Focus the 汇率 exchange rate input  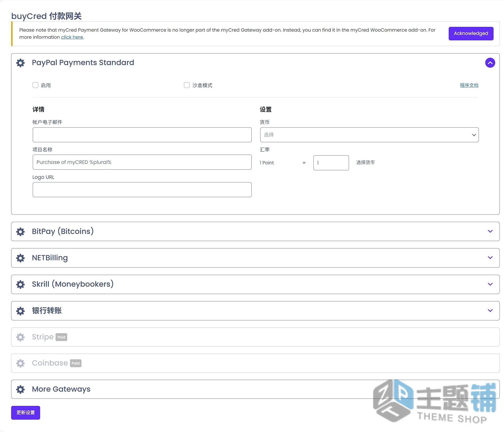pyautogui.click(x=331, y=163)
